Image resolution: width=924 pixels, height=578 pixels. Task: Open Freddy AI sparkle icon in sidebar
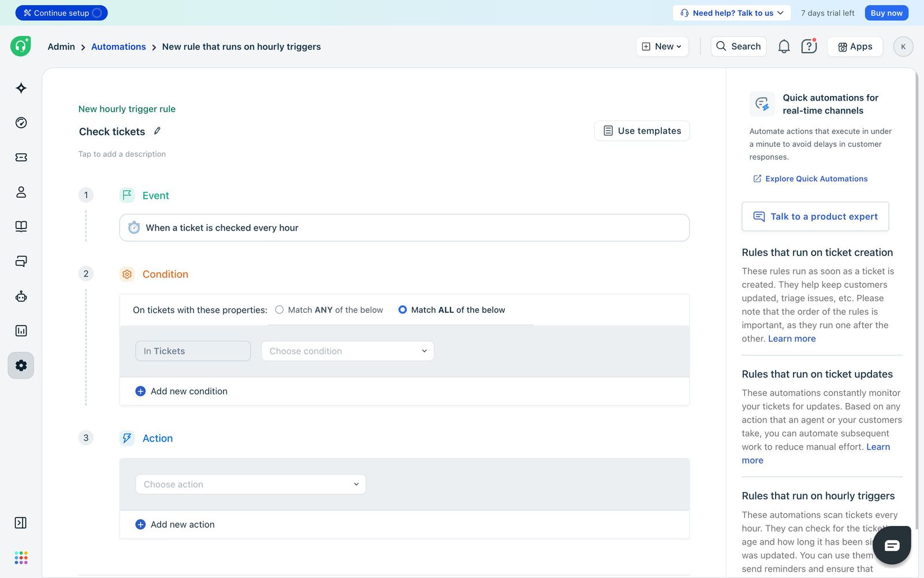(21, 88)
